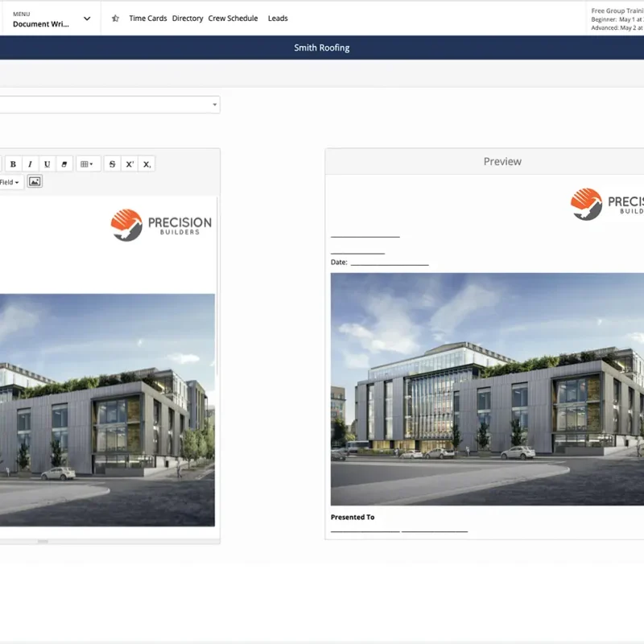Apply subscript formatting

pyautogui.click(x=147, y=164)
